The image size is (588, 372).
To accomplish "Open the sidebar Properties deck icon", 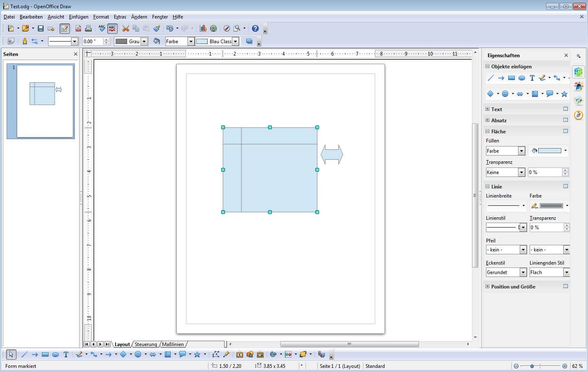I will [579, 72].
